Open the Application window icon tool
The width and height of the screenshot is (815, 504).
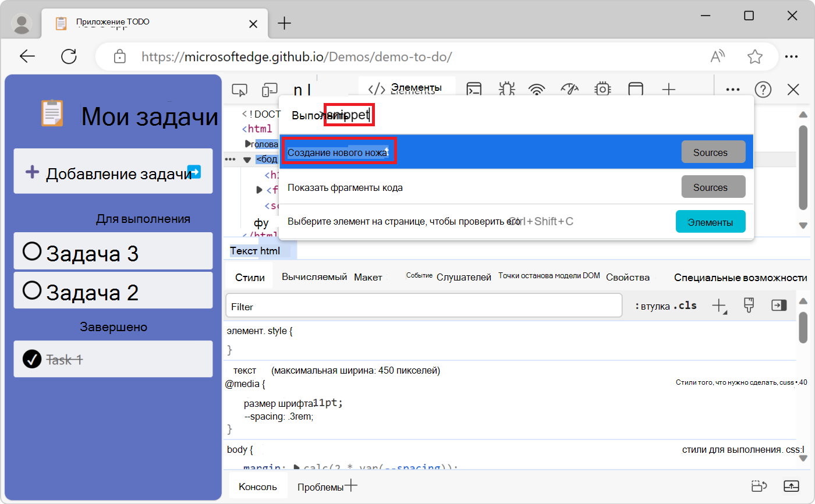[636, 90]
